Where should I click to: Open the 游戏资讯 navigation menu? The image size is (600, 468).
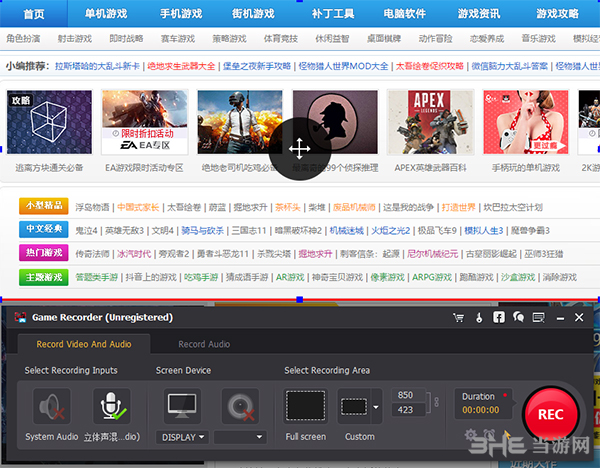[x=479, y=14]
